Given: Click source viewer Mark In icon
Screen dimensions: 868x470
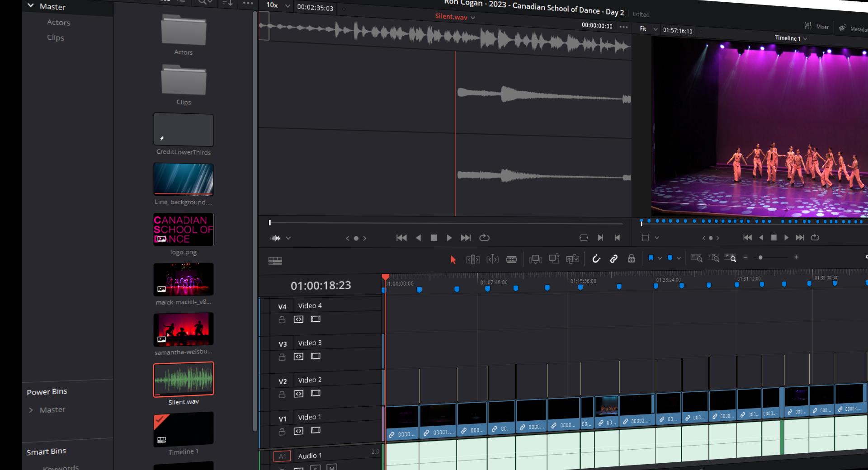Looking at the screenshot, I should coord(600,238).
